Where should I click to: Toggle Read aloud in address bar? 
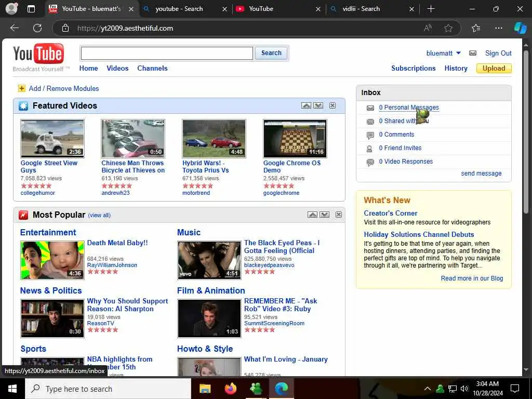tap(428, 28)
